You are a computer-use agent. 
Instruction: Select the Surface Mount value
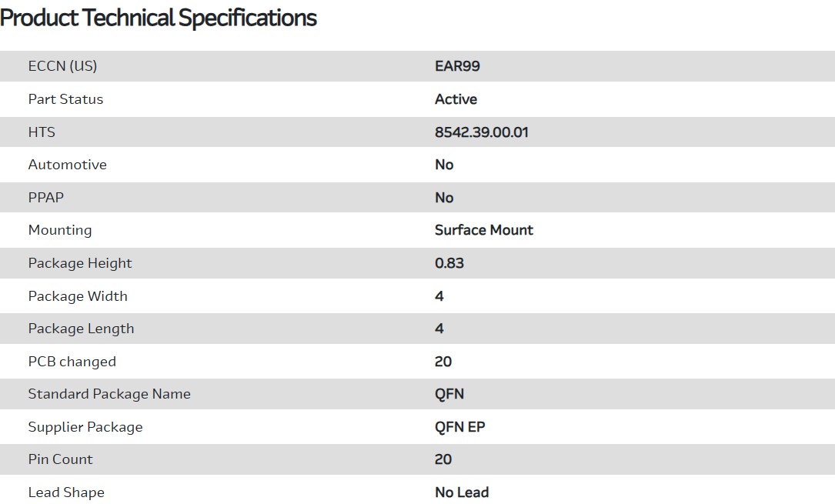tap(483, 230)
